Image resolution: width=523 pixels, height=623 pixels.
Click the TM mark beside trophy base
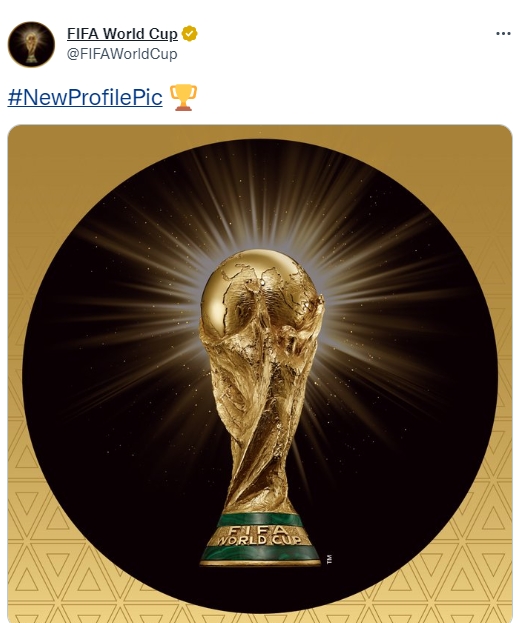pyautogui.click(x=329, y=559)
